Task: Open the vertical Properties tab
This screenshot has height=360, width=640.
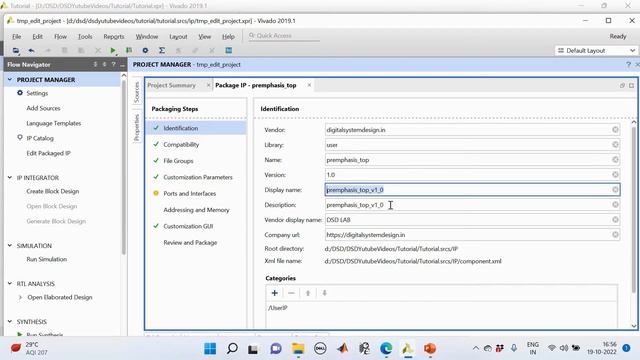Action: (x=137, y=128)
